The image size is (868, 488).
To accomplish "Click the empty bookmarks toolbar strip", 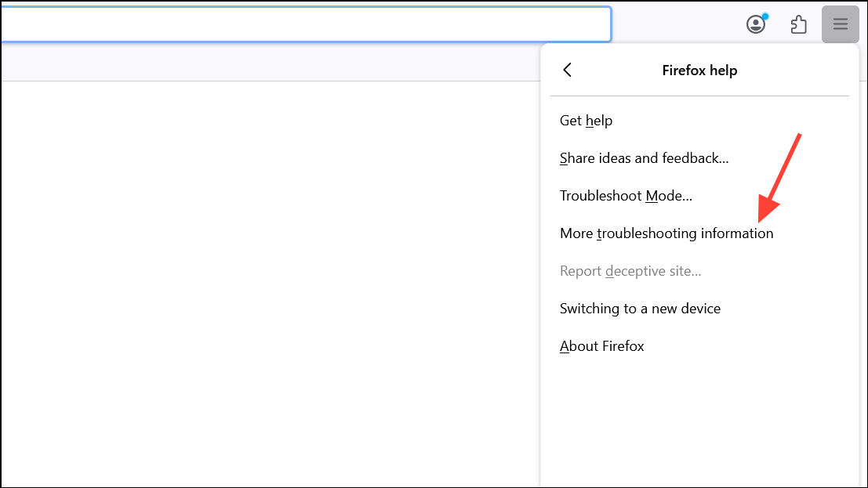I will pyautogui.click(x=267, y=63).
